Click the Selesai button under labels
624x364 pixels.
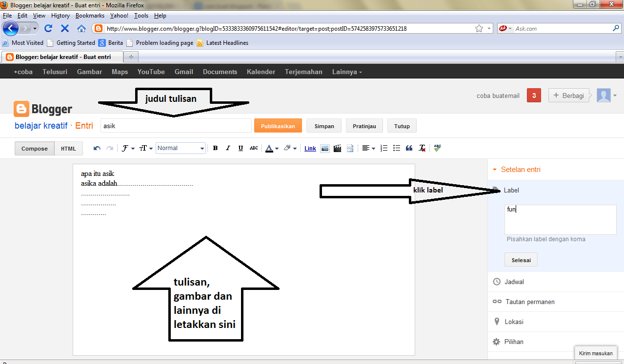pos(521,260)
